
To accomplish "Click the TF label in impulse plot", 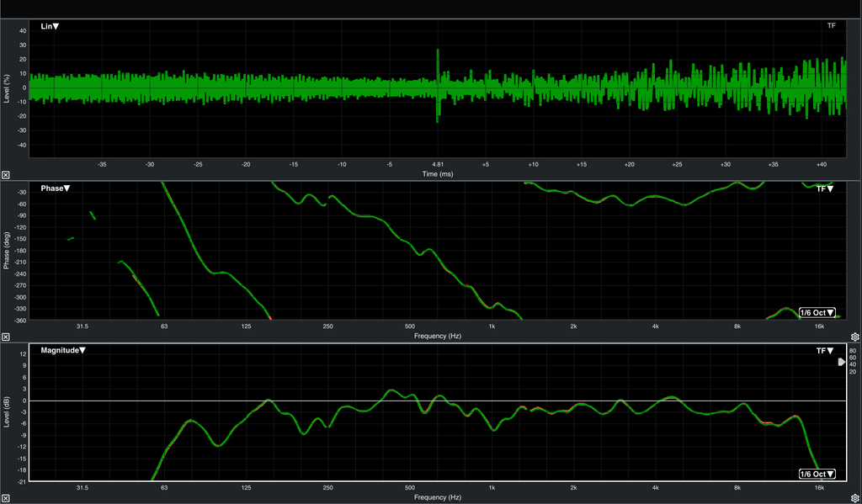I will [x=831, y=26].
